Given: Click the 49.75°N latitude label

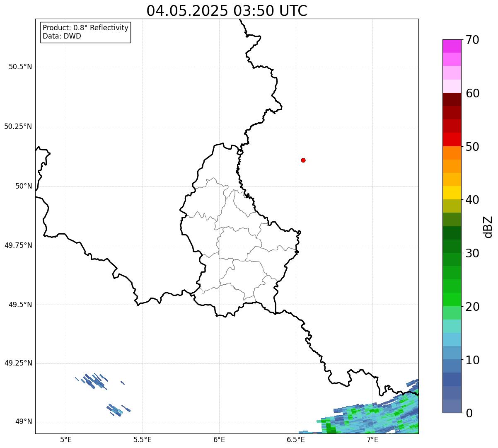Looking at the screenshot, I should [18, 245].
